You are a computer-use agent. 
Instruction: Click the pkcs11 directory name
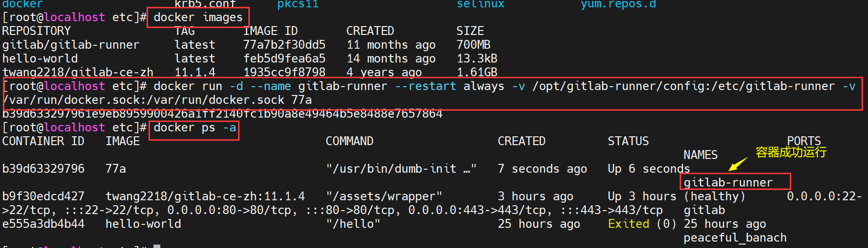point(298,4)
